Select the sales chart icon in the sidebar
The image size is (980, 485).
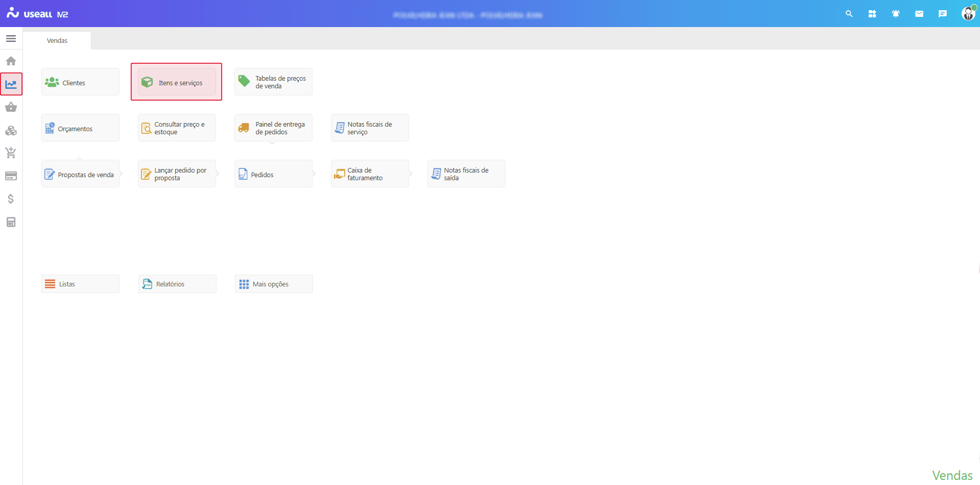pos(11,84)
